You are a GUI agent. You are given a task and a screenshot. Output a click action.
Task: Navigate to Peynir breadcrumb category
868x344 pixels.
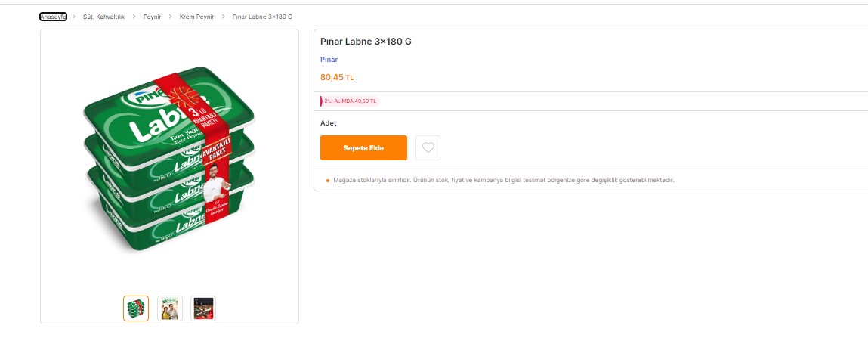[152, 17]
